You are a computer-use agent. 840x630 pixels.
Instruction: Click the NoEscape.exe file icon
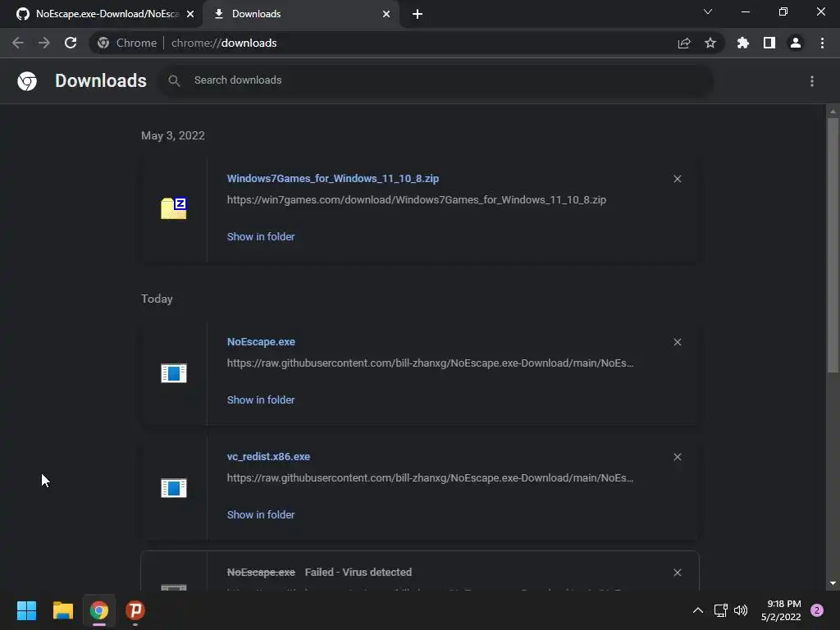[174, 373]
